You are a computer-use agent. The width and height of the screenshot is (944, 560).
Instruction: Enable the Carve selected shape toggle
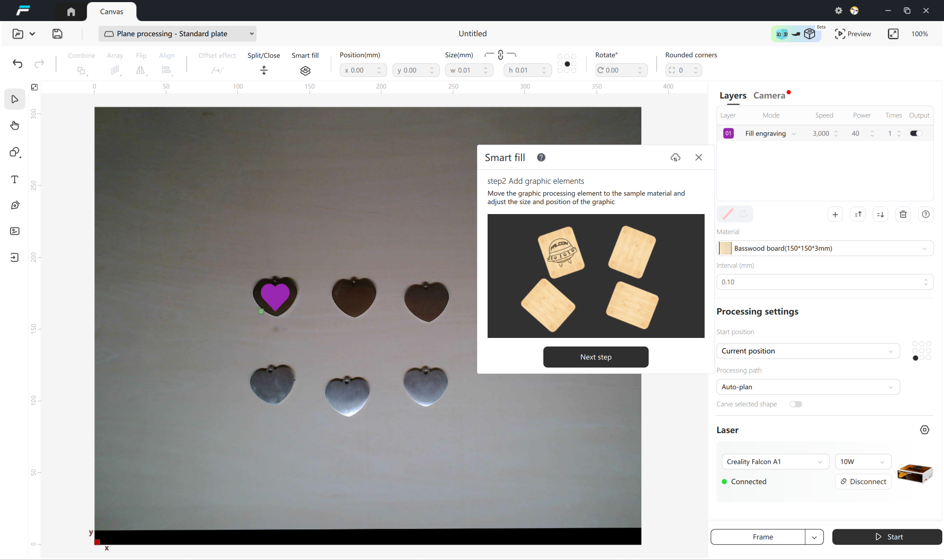(x=796, y=404)
